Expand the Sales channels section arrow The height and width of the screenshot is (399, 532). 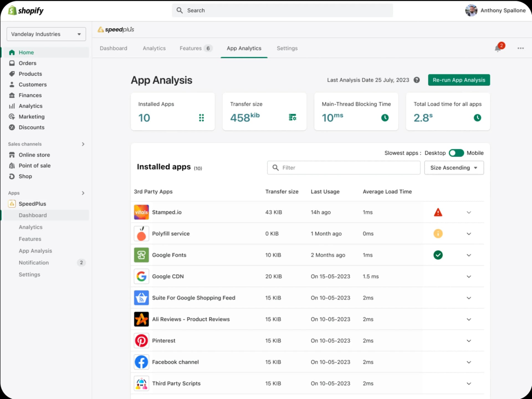coord(83,144)
